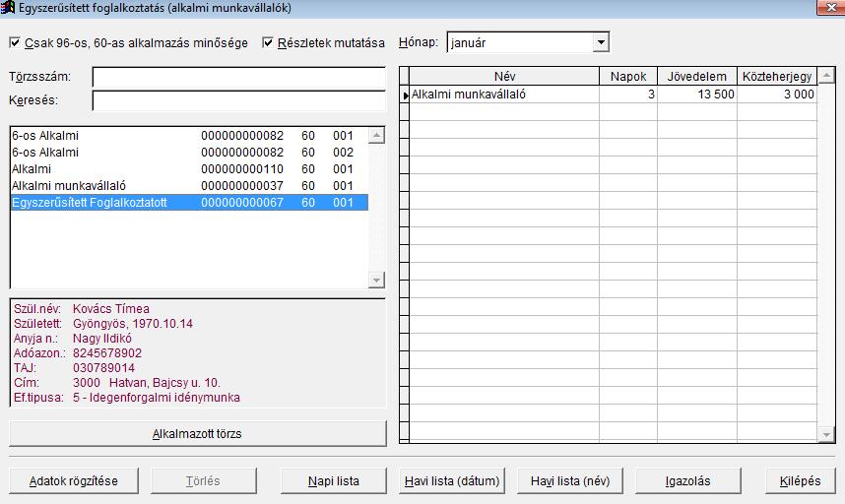This screenshot has height=504, width=845.
Task: Click mother's name 'Nagy Ildikó'
Action: (x=102, y=339)
